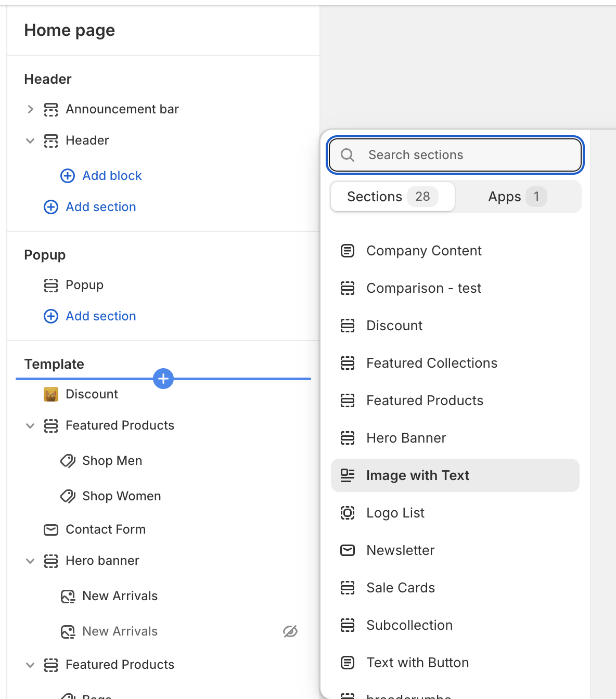Pick the Logo List section
Viewport: 616px width, 699px height.
[x=455, y=513]
